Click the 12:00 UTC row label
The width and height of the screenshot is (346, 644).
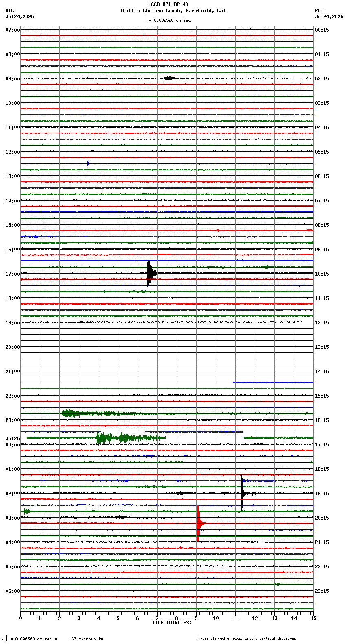(x=13, y=152)
